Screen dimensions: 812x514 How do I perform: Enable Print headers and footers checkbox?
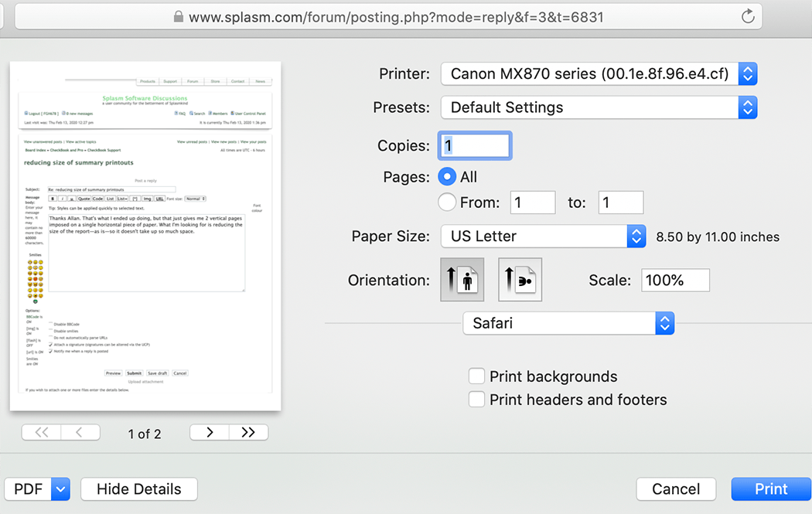click(x=476, y=399)
